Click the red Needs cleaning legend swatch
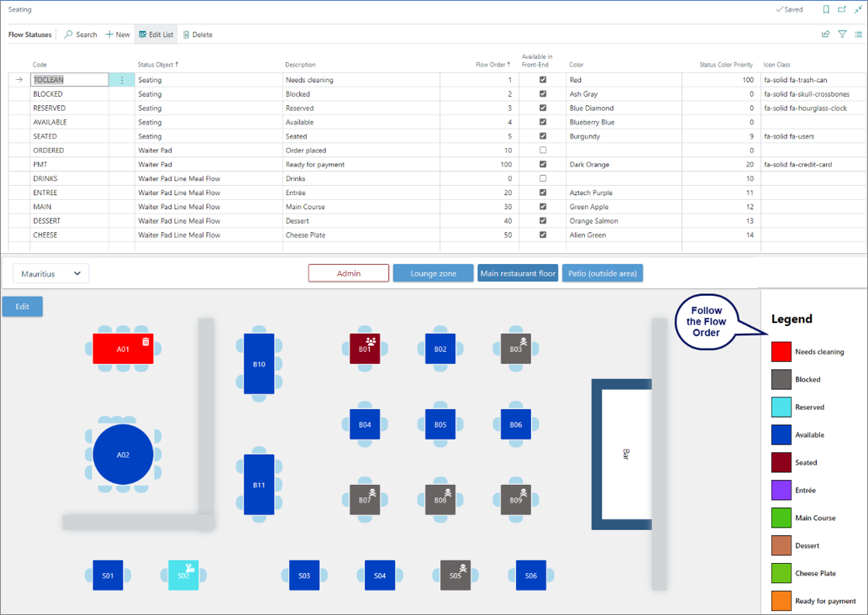The width and height of the screenshot is (868, 615). coord(781,352)
